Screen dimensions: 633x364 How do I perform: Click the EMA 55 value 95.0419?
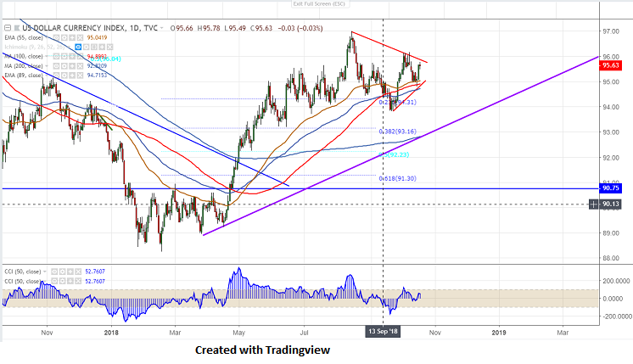(x=98, y=37)
